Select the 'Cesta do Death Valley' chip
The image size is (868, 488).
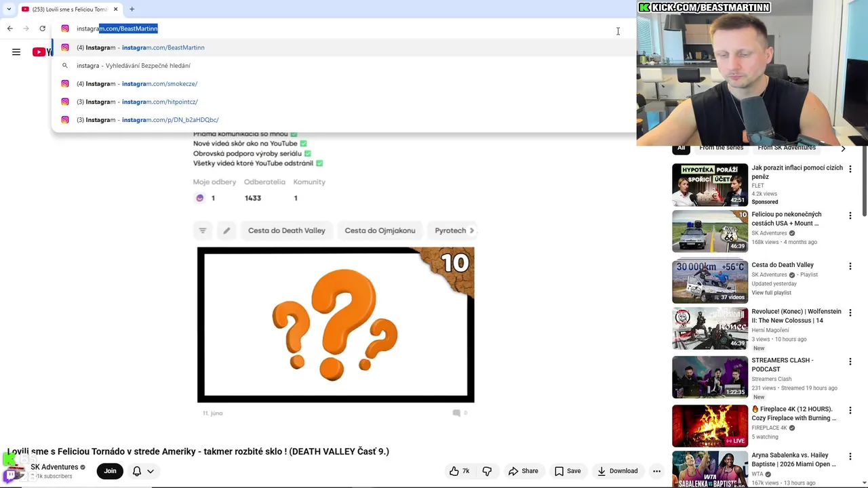(x=287, y=230)
